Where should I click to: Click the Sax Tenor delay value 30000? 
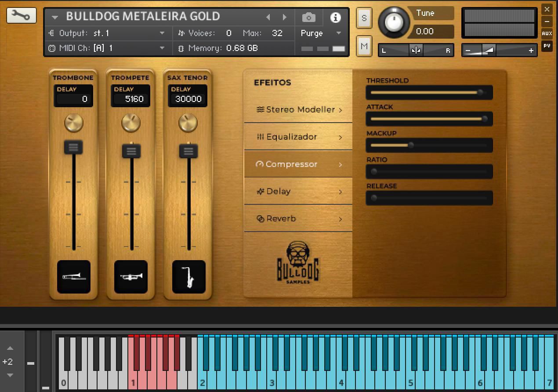click(x=188, y=99)
